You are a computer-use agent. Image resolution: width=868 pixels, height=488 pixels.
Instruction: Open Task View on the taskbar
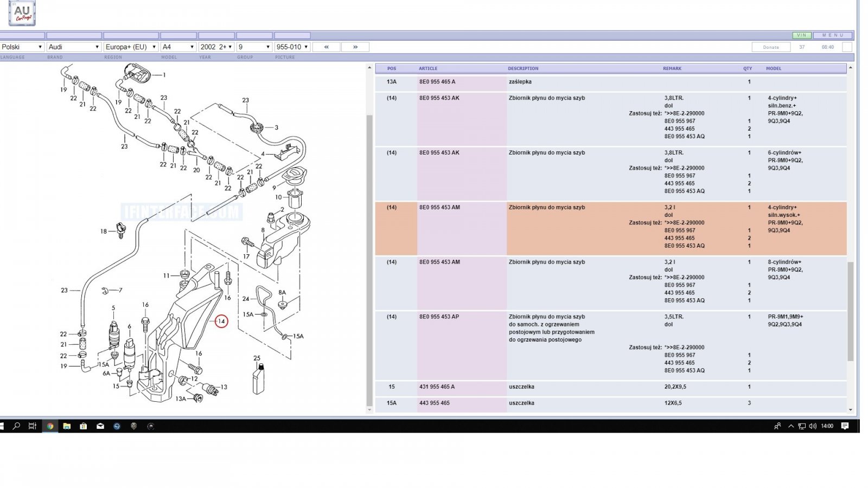click(33, 426)
